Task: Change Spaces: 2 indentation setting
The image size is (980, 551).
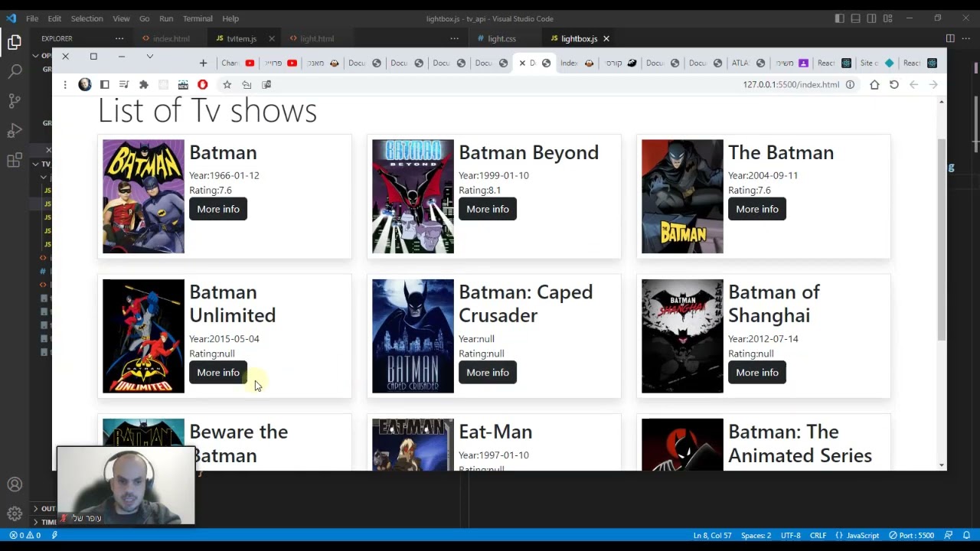Action: click(x=756, y=535)
